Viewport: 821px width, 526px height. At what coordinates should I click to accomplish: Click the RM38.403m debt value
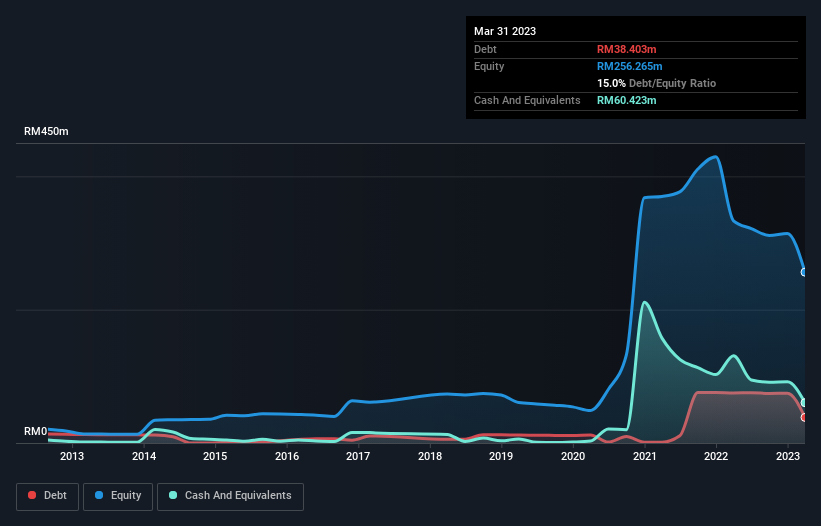626,49
